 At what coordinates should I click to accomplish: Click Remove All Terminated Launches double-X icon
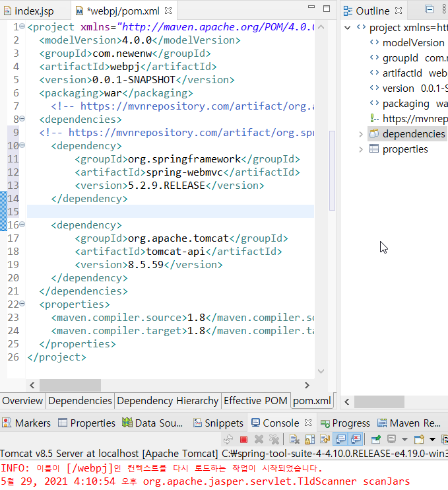coord(274,440)
